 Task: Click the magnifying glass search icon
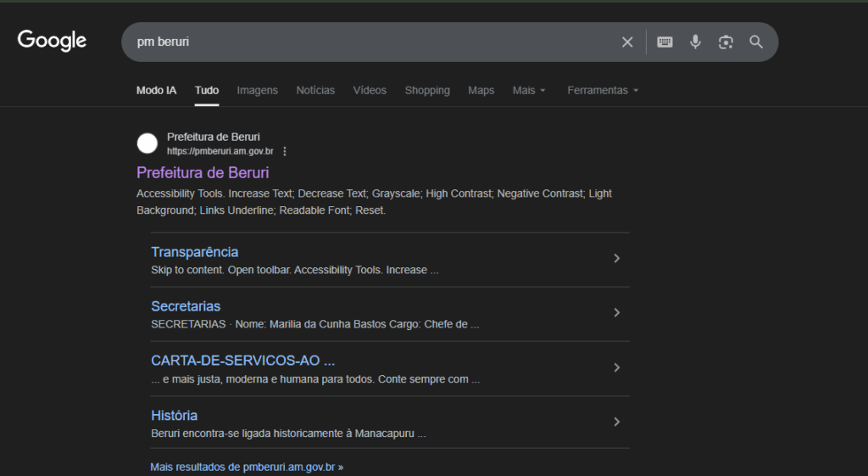pos(756,42)
